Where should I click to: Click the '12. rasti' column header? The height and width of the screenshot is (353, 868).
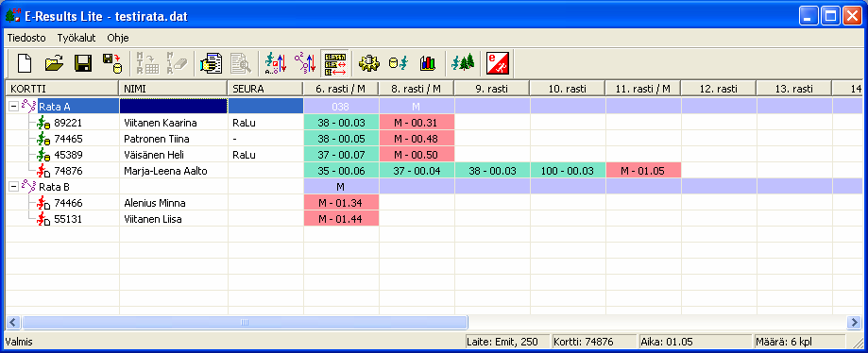coord(719,89)
